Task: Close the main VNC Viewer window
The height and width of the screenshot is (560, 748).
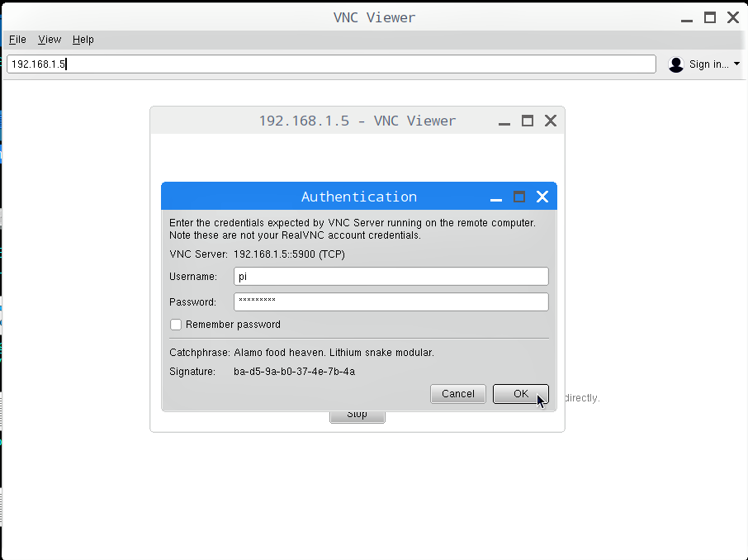Action: pyautogui.click(x=733, y=17)
